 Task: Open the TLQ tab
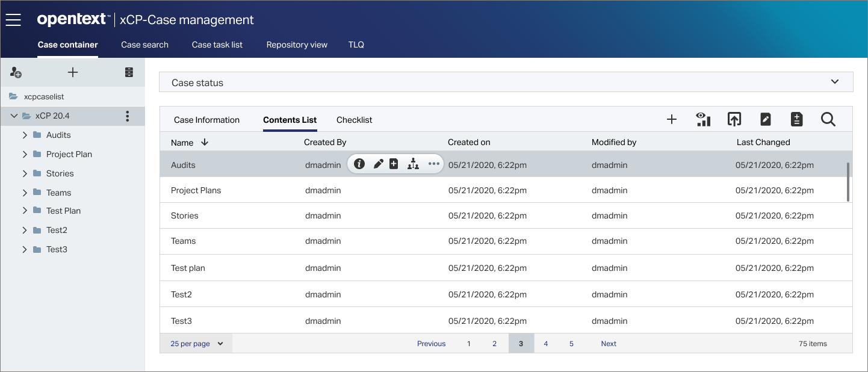[x=356, y=45]
